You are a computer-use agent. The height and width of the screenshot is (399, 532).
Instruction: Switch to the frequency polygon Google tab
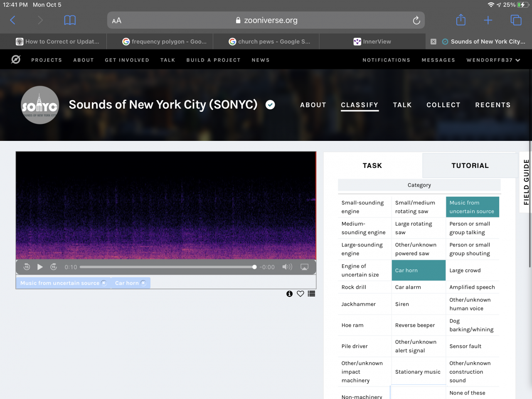[160, 42]
